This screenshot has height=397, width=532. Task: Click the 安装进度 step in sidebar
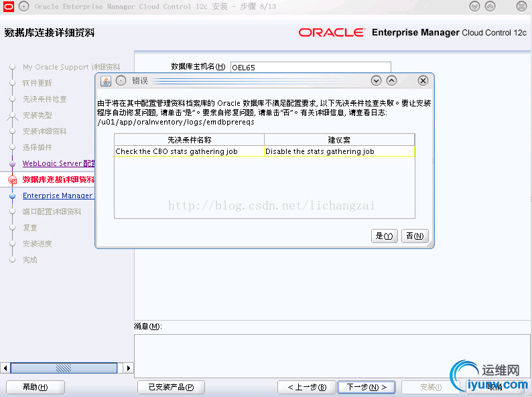point(38,244)
